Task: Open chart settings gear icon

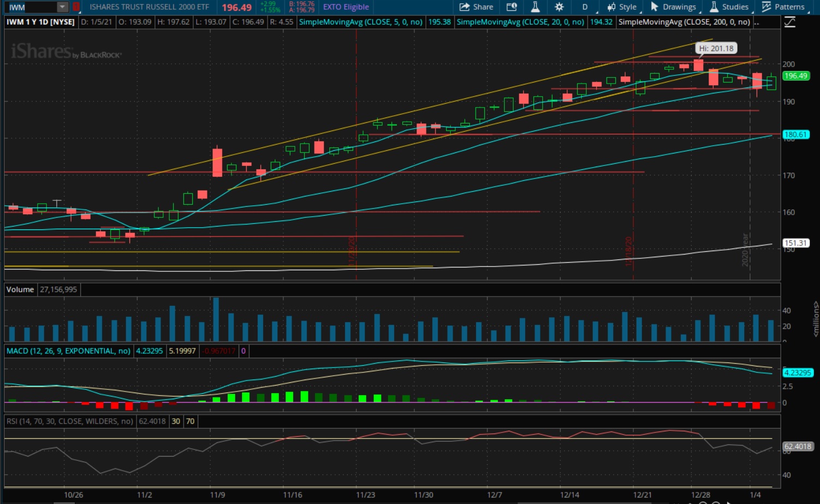Action: pyautogui.click(x=559, y=7)
